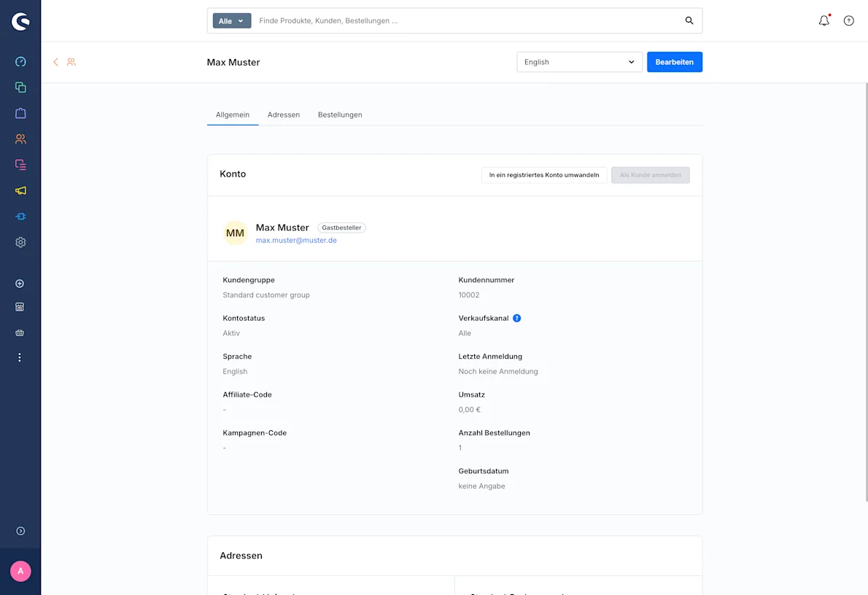Click the Bearbeiten button
Viewport: 868px width, 595px height.
pyautogui.click(x=675, y=62)
